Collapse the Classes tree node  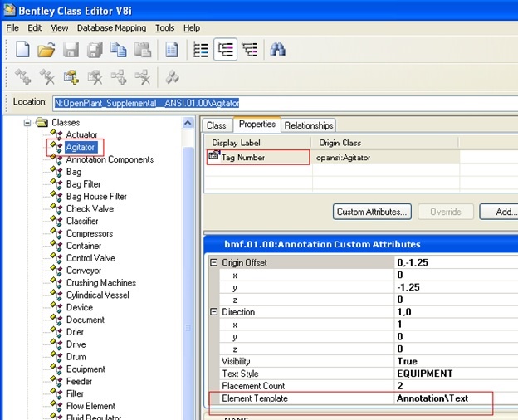[x=27, y=123]
